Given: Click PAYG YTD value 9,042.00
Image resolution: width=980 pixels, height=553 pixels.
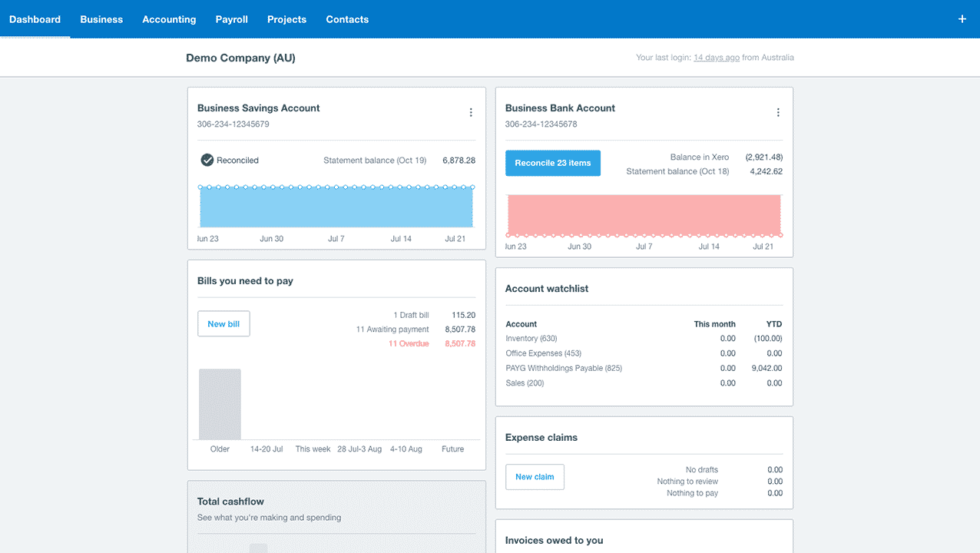Looking at the screenshot, I should tap(766, 368).
